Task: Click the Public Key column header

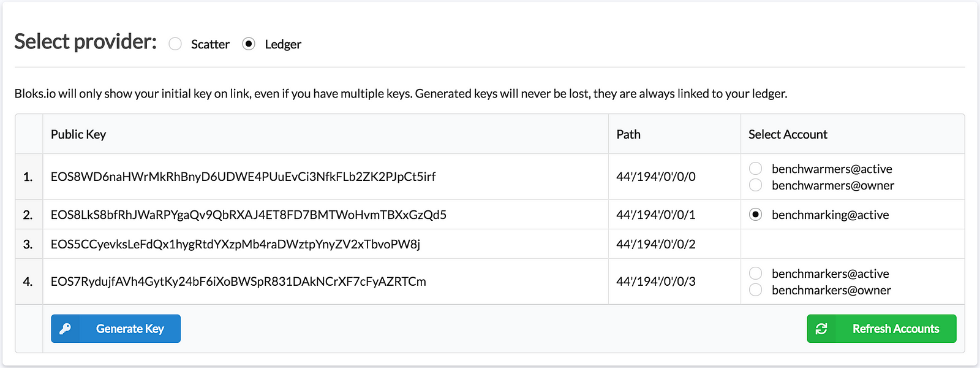Action: [78, 134]
